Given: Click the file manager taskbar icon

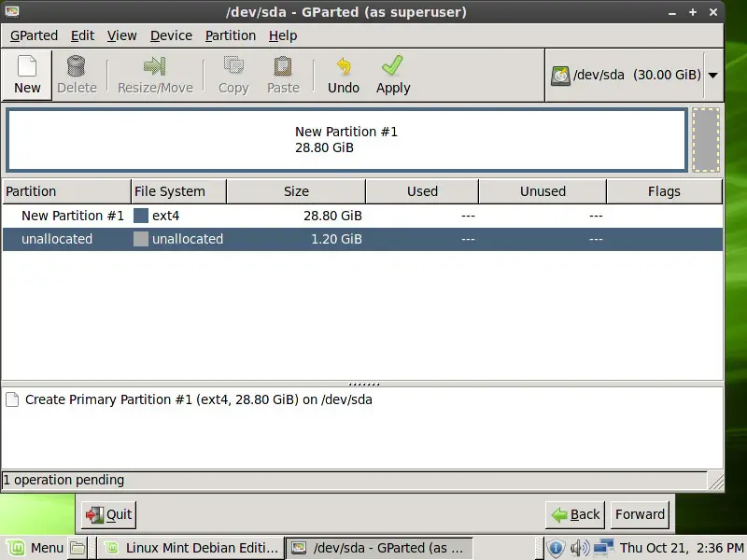Looking at the screenshot, I should coord(78,548).
